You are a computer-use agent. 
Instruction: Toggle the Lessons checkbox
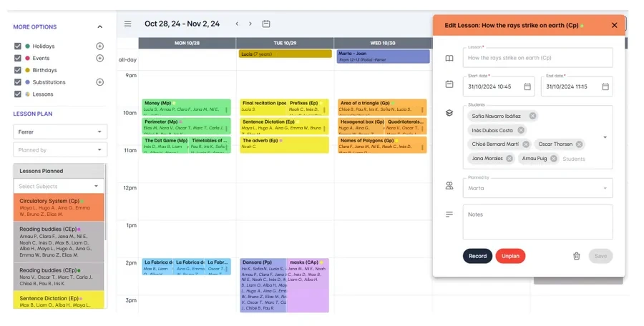tap(18, 94)
